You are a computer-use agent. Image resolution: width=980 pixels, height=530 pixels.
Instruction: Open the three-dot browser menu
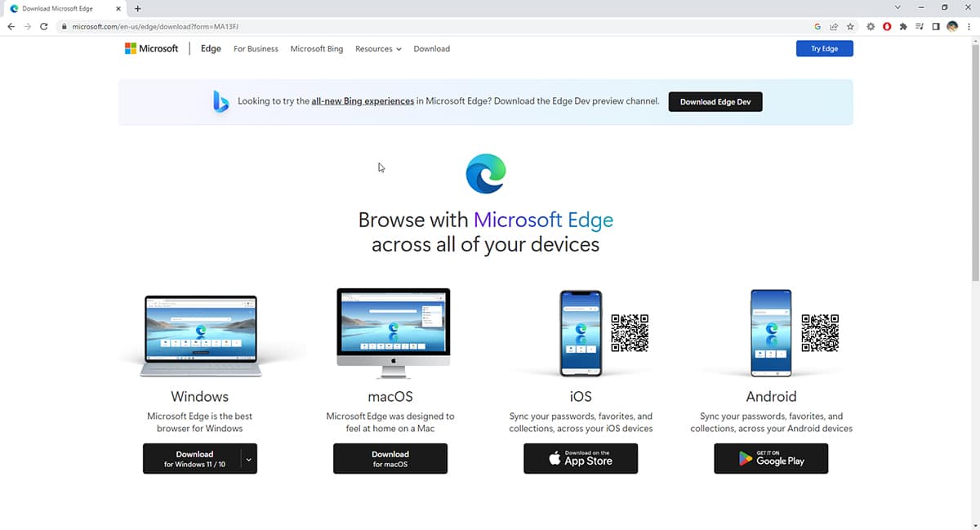tap(969, 26)
